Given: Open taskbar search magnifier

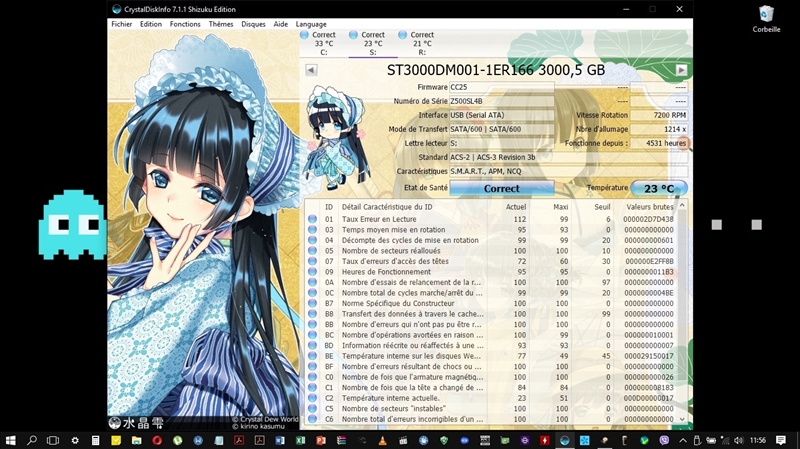Looking at the screenshot, I should [32, 440].
